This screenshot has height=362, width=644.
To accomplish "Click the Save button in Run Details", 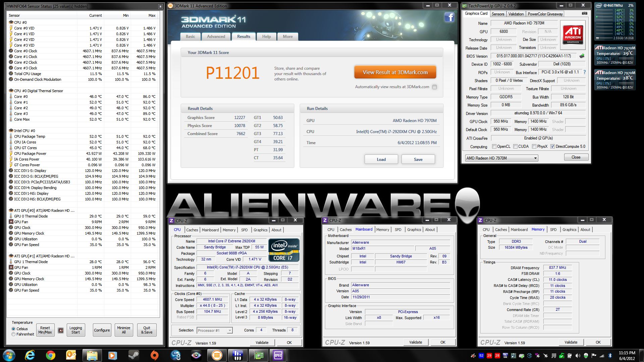I will (x=418, y=159).
